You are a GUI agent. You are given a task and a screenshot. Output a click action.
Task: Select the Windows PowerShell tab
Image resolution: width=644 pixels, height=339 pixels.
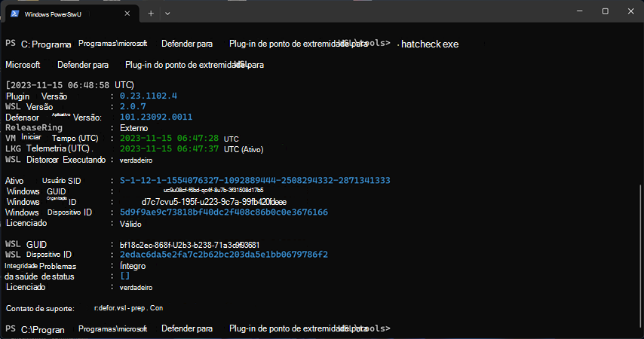pyautogui.click(x=70, y=14)
